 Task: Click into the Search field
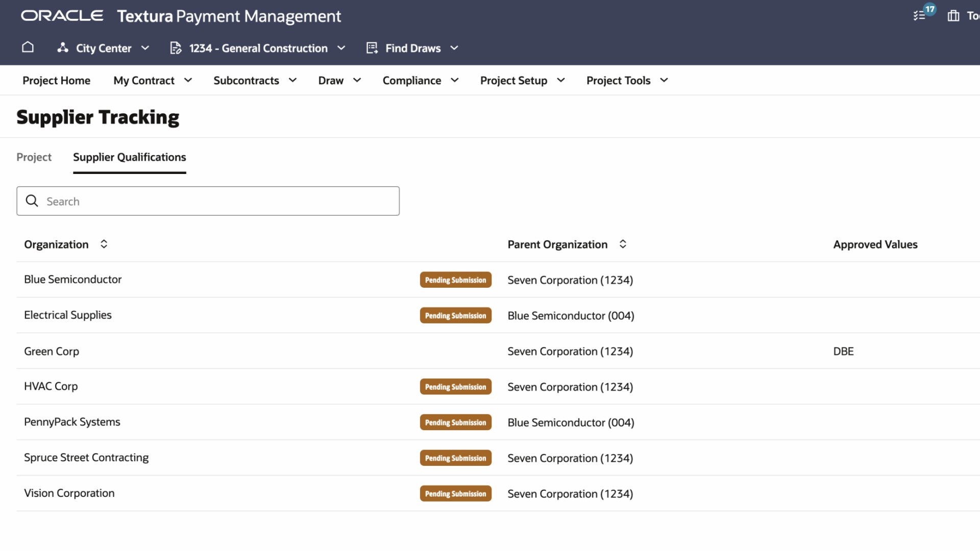pyautogui.click(x=219, y=201)
